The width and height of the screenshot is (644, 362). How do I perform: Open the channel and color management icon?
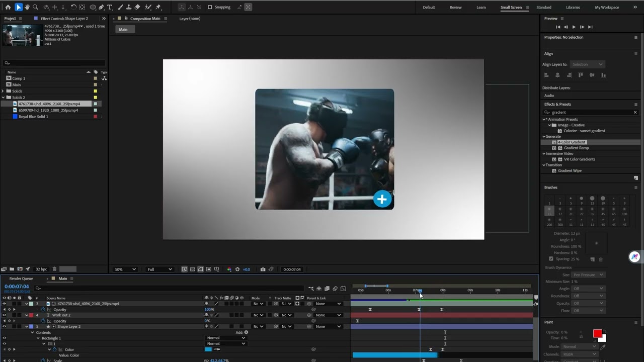click(x=229, y=269)
